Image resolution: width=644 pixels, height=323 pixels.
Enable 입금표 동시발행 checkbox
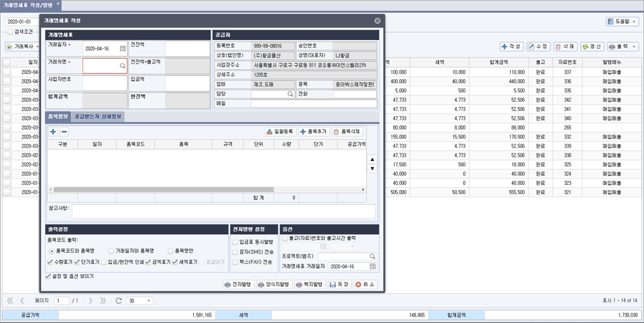pos(235,242)
